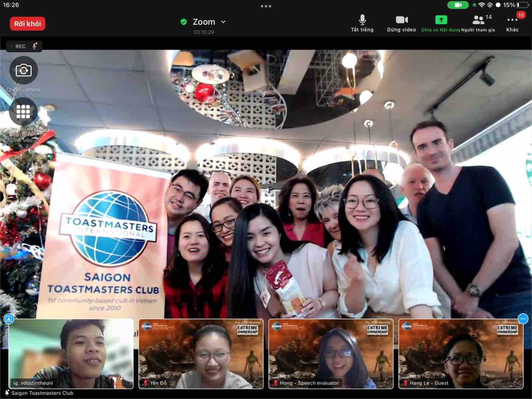Collapse thumbnail strip with blue minus button
Screen dimensions: 532x399
click(523, 319)
